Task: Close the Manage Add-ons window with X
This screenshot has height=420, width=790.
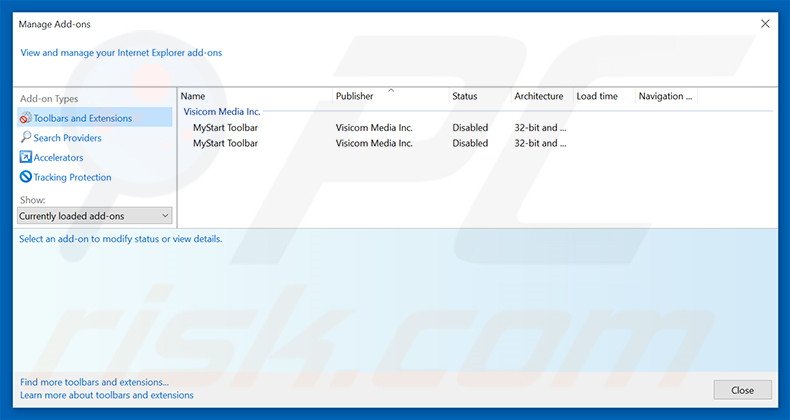Action: [x=765, y=24]
